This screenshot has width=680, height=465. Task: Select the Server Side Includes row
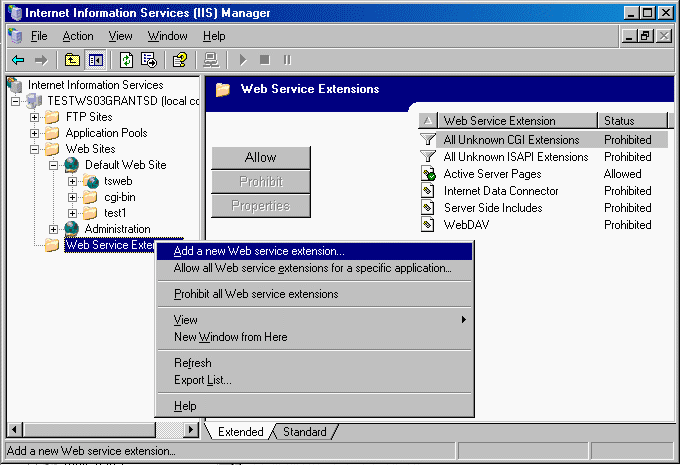543,208
